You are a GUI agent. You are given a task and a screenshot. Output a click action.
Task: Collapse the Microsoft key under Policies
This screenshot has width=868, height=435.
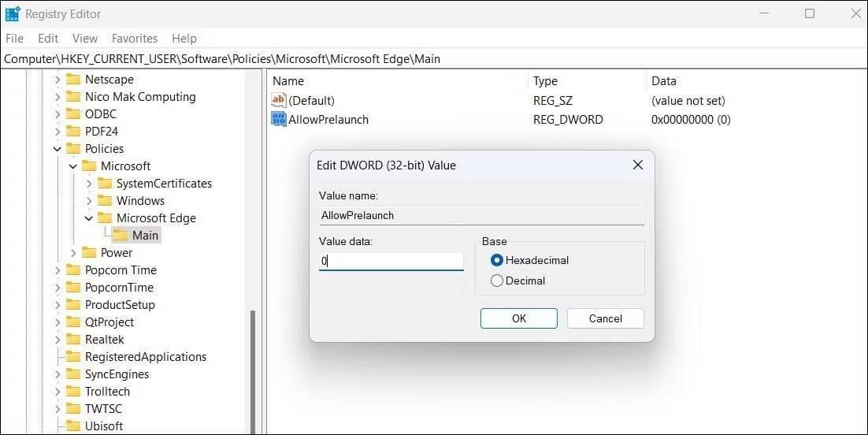tap(73, 166)
